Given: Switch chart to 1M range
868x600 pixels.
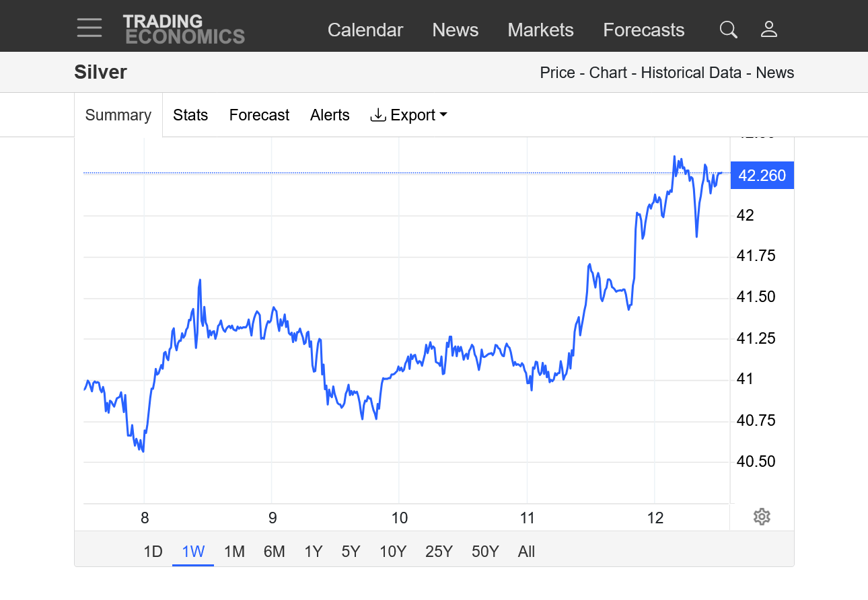Looking at the screenshot, I should pyautogui.click(x=233, y=552).
